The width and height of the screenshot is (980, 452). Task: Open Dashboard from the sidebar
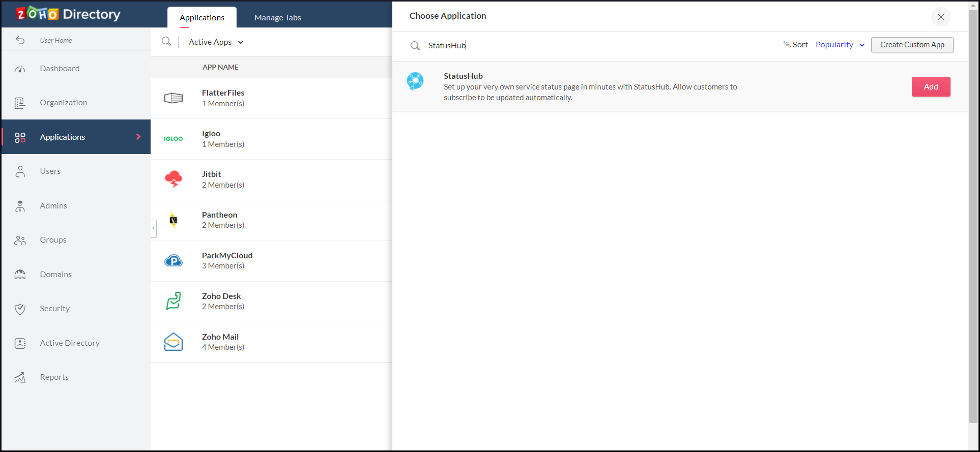pyautogui.click(x=76, y=69)
